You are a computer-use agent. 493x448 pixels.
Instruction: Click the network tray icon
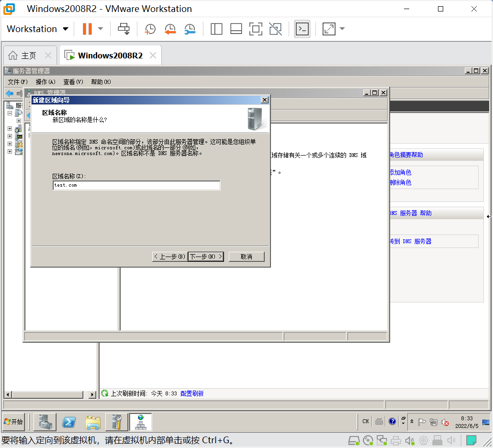pyautogui.click(x=434, y=422)
